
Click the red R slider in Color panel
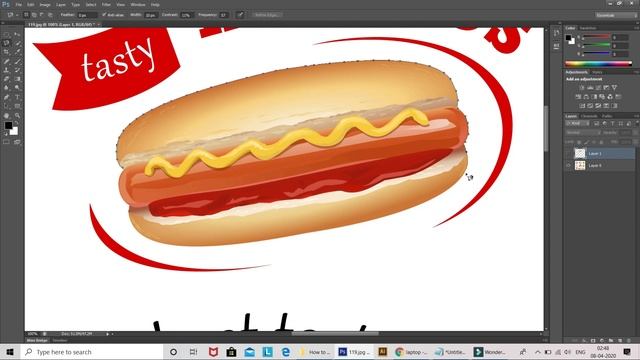[596, 37]
